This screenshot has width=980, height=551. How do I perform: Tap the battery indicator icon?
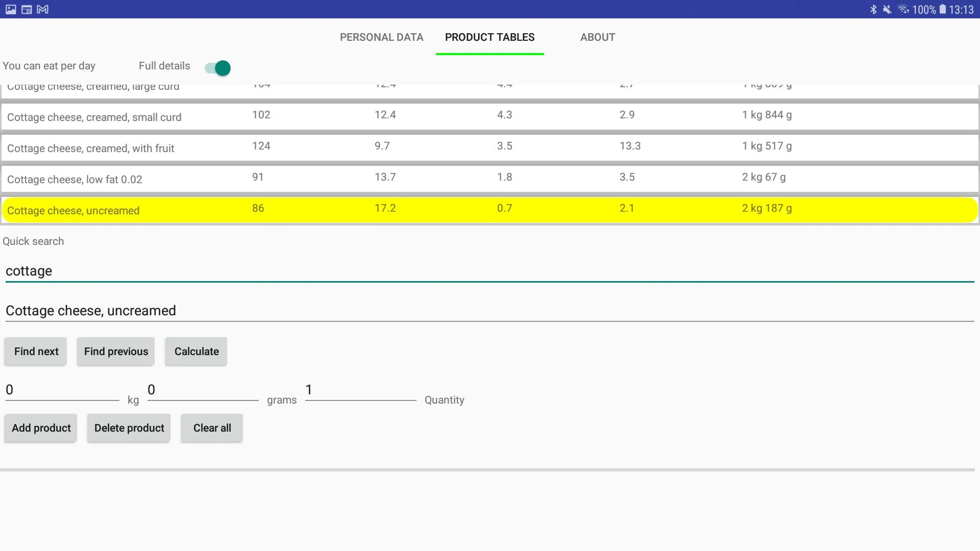tap(943, 9)
